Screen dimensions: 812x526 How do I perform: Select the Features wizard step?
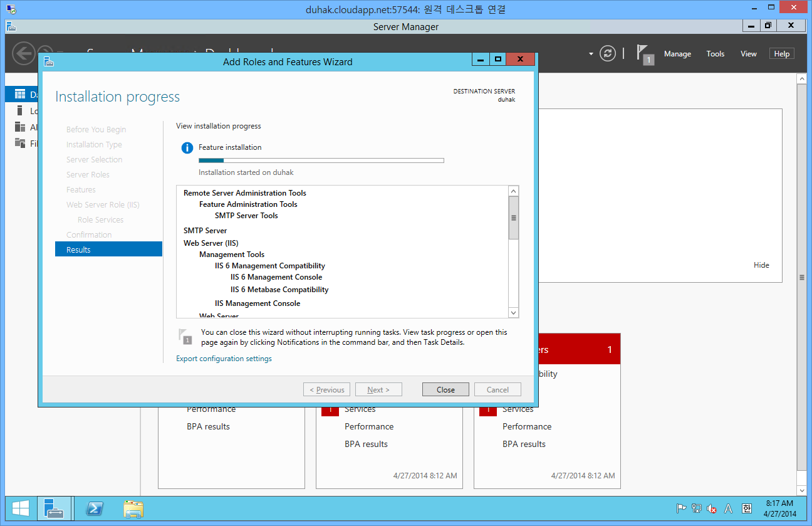[x=81, y=189]
